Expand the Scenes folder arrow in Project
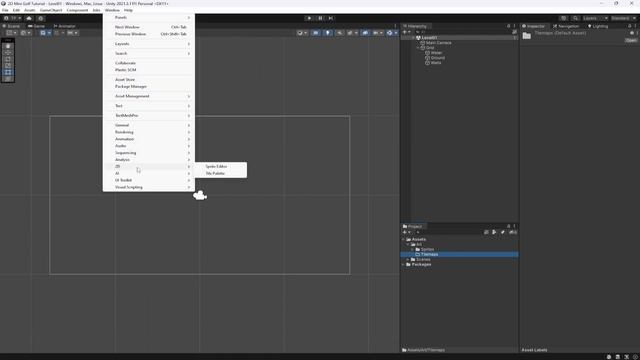The width and height of the screenshot is (640, 360). click(408, 260)
